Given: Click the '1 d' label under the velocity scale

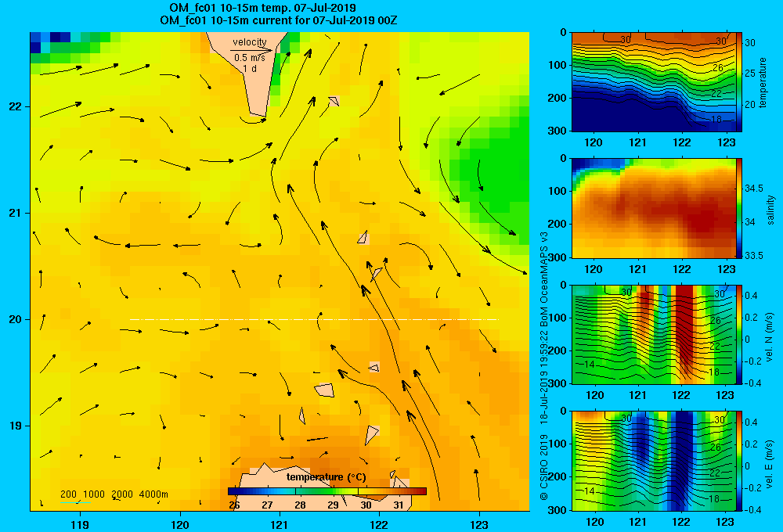Looking at the screenshot, I should [250, 68].
